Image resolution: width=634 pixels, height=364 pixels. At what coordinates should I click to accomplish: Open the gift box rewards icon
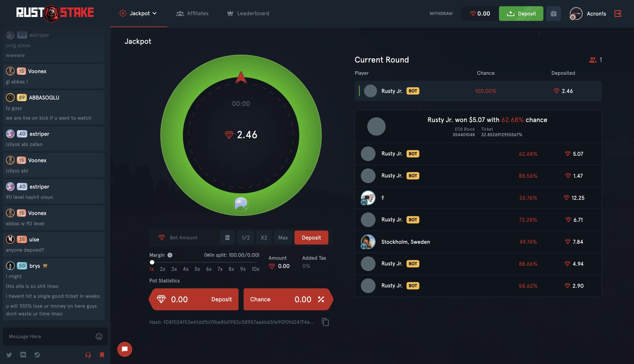pos(553,14)
